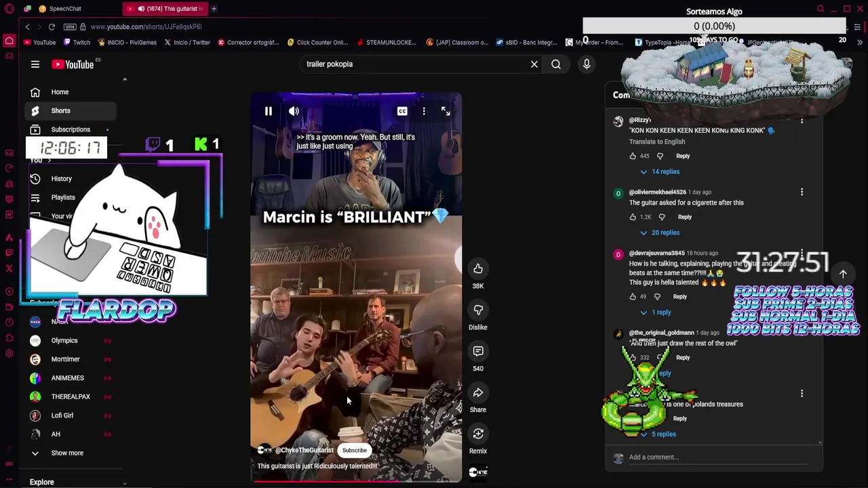
Task: Like devrajsuvarna3845's comment with 49 likes
Action: point(633,296)
